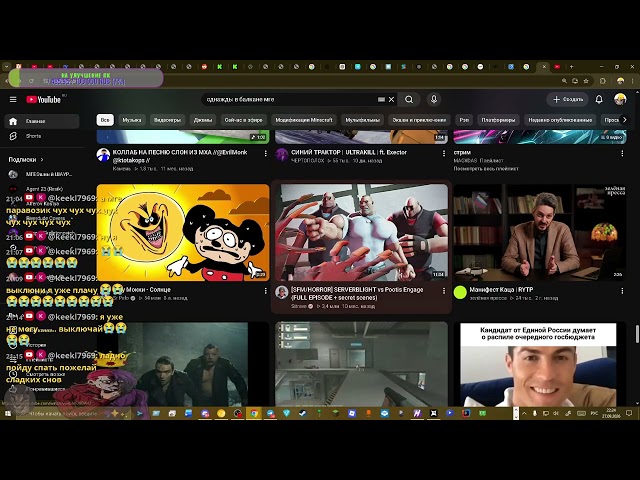Open the Манифест Каца thumbnail
Viewport: 640px width, 480px height.
point(540,232)
